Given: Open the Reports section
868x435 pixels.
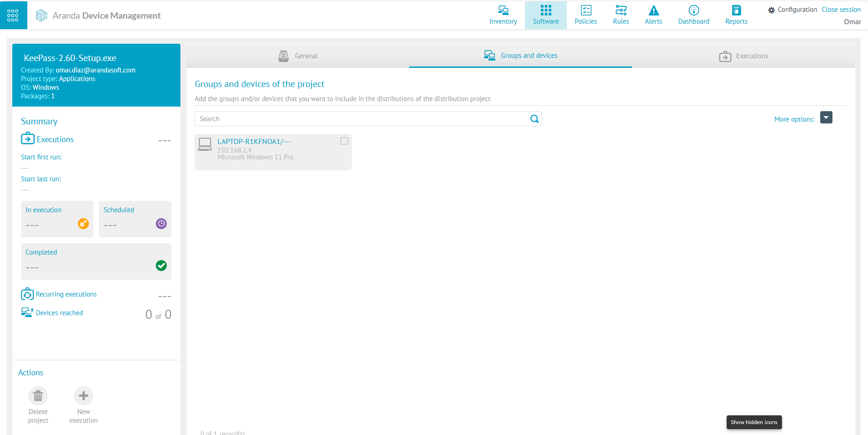Looking at the screenshot, I should point(736,15).
